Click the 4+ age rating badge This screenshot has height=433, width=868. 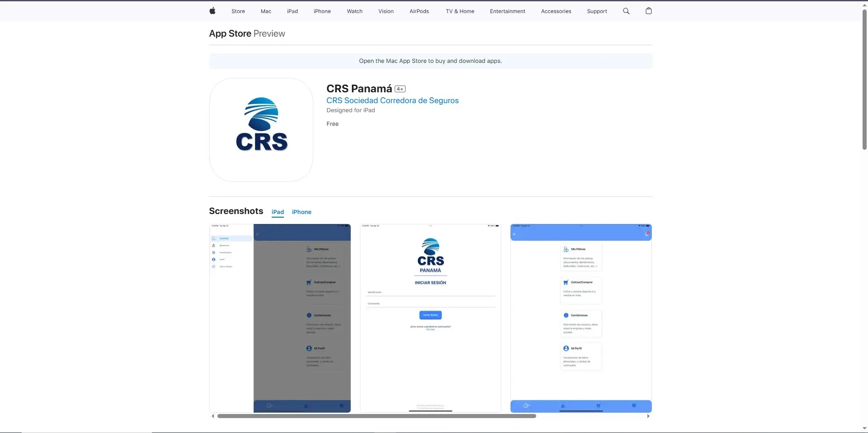400,89
